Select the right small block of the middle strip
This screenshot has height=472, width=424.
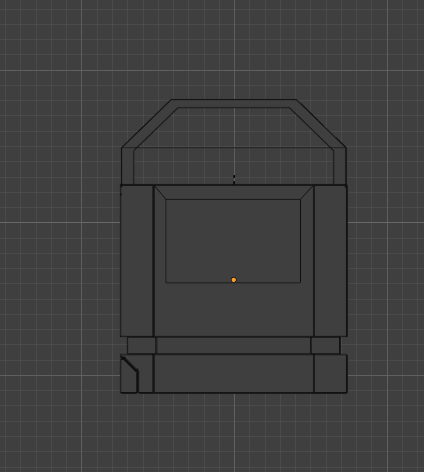pos(326,345)
